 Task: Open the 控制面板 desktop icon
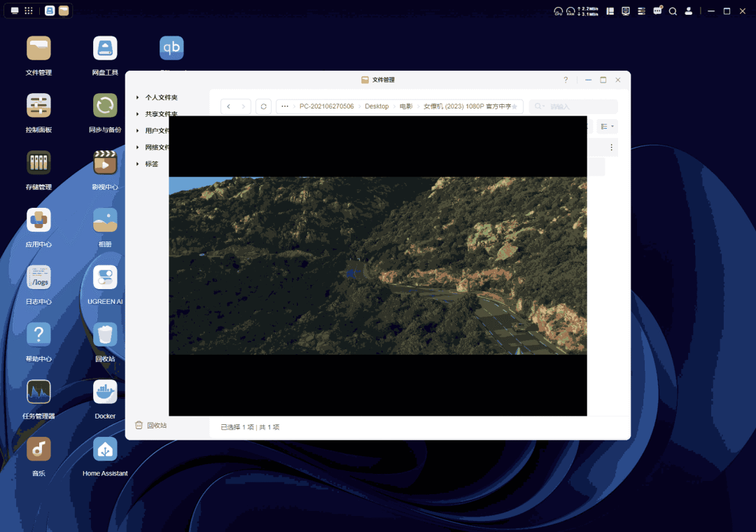coord(38,106)
